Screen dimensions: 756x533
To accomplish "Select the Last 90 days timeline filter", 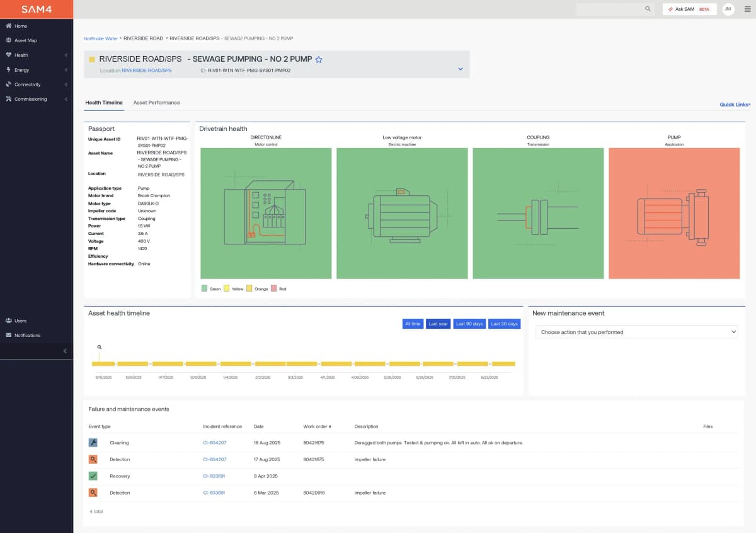I will click(469, 324).
